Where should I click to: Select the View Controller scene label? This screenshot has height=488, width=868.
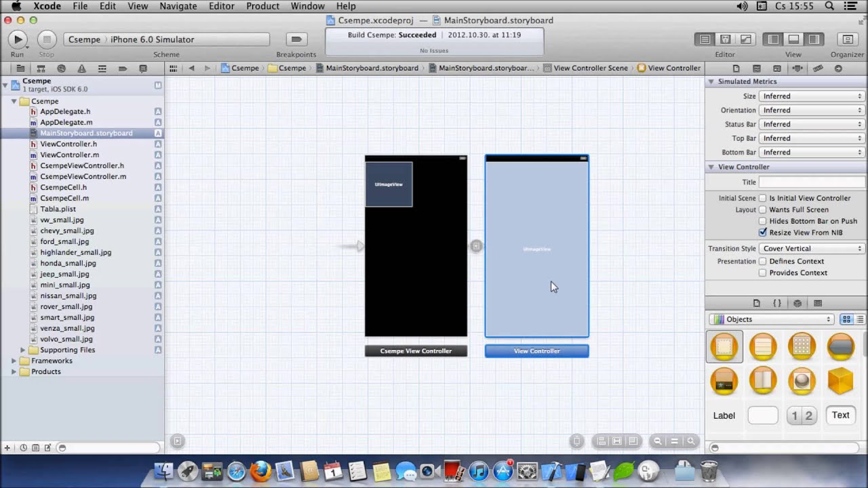536,351
